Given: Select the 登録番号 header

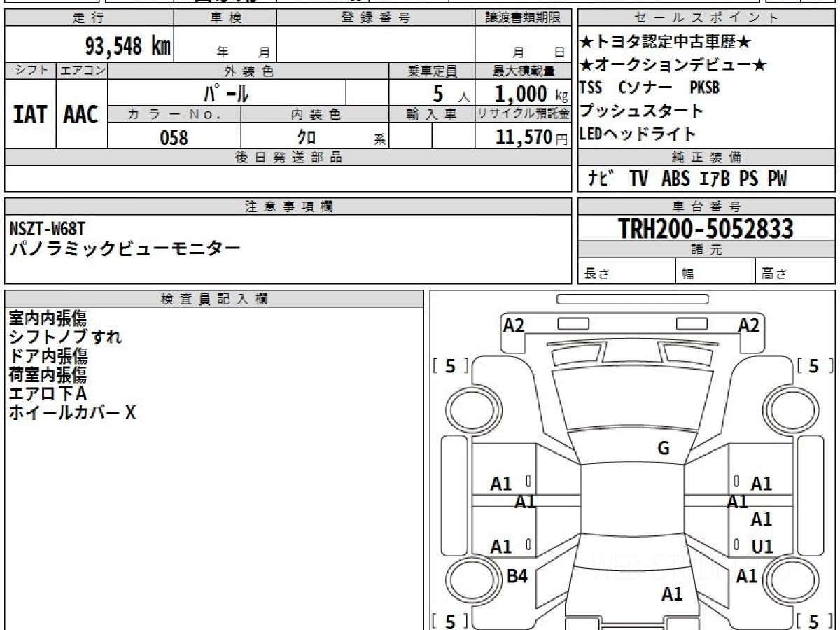Looking at the screenshot, I should point(376,18).
